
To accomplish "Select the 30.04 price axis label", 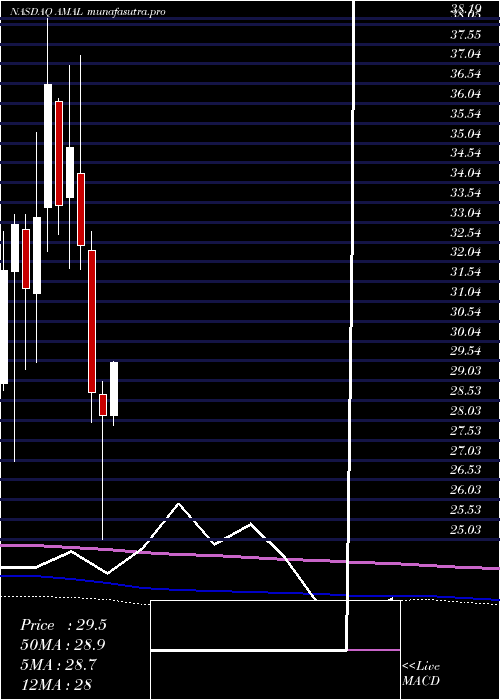I will tap(466, 332).
